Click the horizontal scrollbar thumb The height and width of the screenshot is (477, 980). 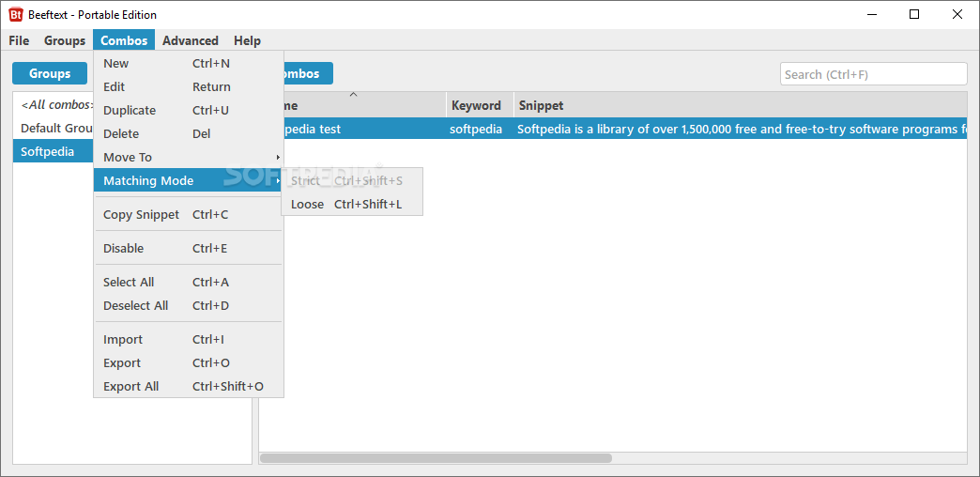436,458
